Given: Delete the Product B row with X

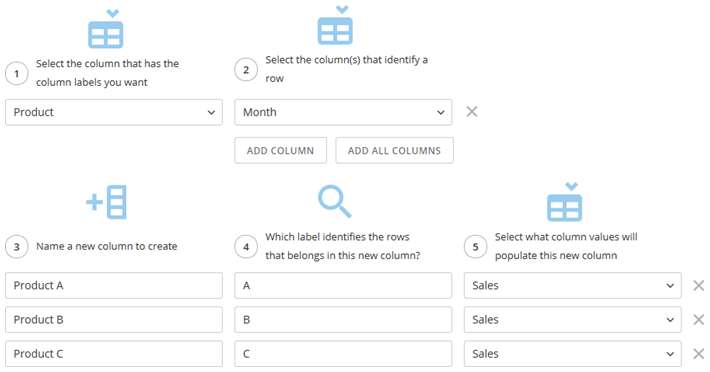Looking at the screenshot, I should (699, 320).
